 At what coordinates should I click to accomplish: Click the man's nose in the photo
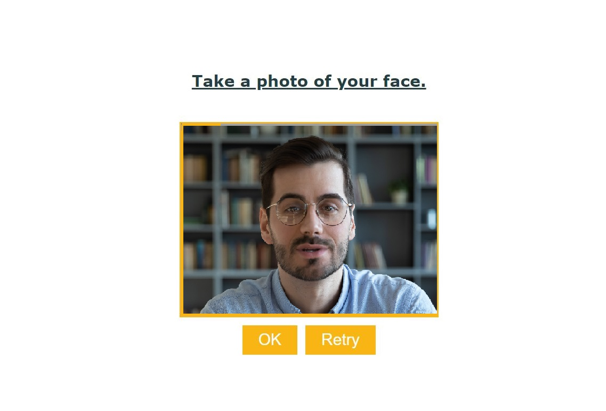pyautogui.click(x=312, y=225)
